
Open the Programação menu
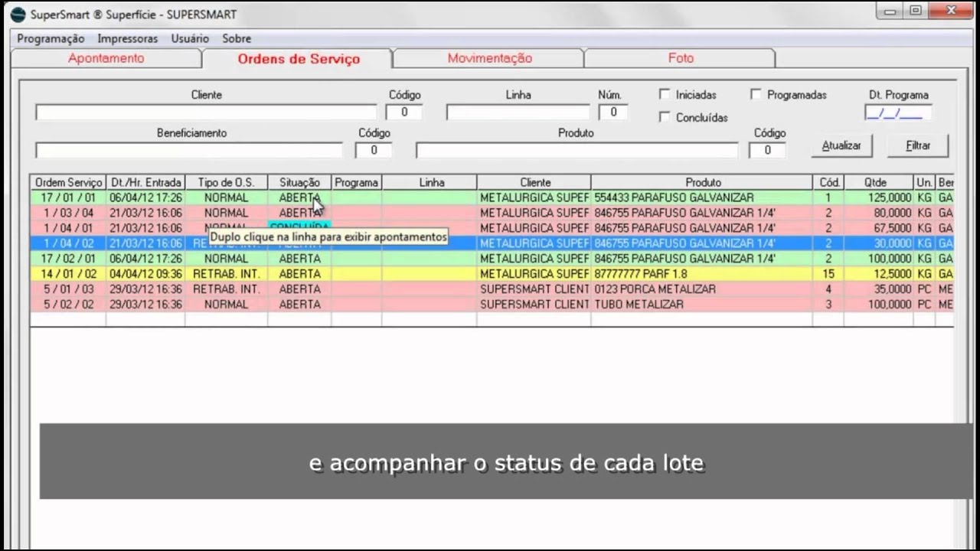(x=51, y=38)
